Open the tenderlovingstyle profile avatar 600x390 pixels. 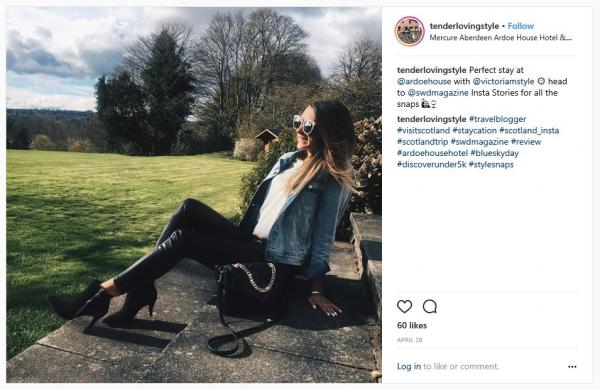click(x=409, y=31)
